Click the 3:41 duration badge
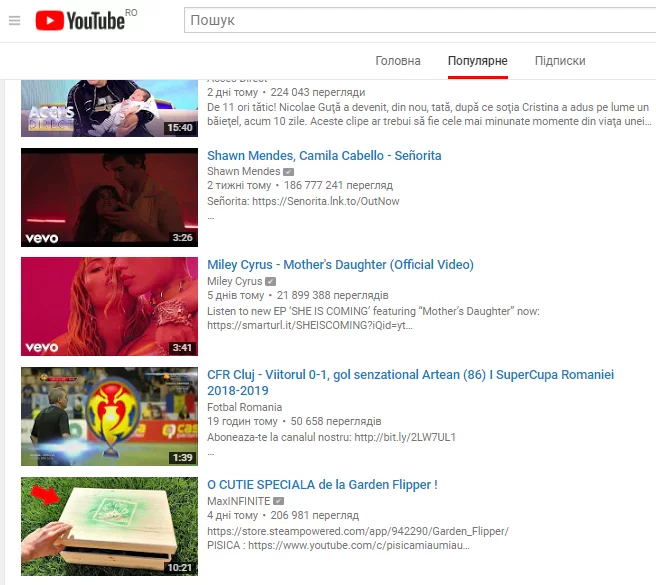The width and height of the screenshot is (656, 585). (x=182, y=348)
